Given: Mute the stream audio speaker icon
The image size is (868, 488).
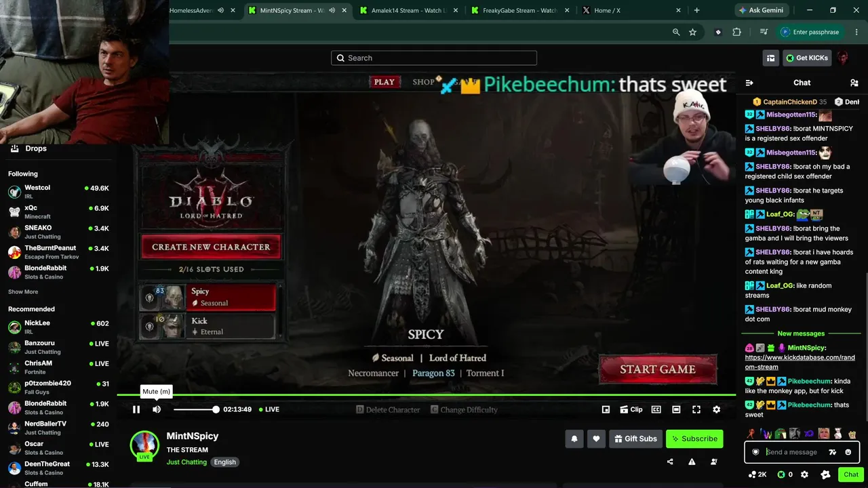Looking at the screenshot, I should (157, 409).
